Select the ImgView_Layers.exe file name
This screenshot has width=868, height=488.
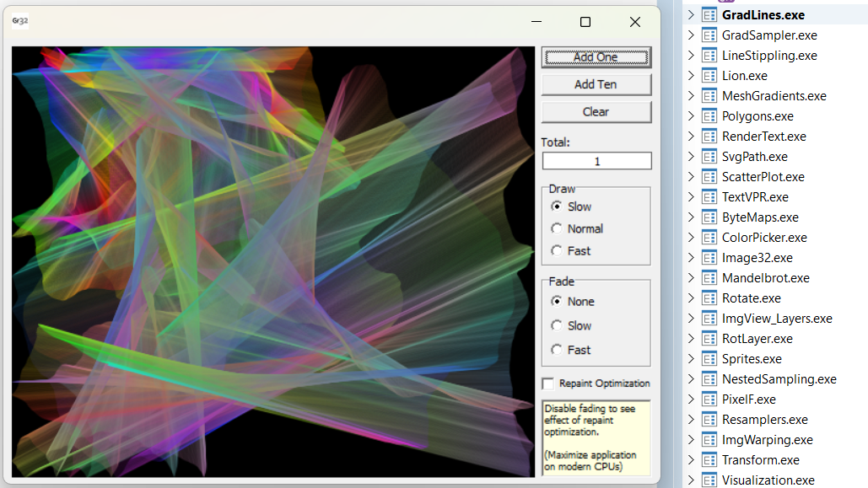(x=777, y=319)
